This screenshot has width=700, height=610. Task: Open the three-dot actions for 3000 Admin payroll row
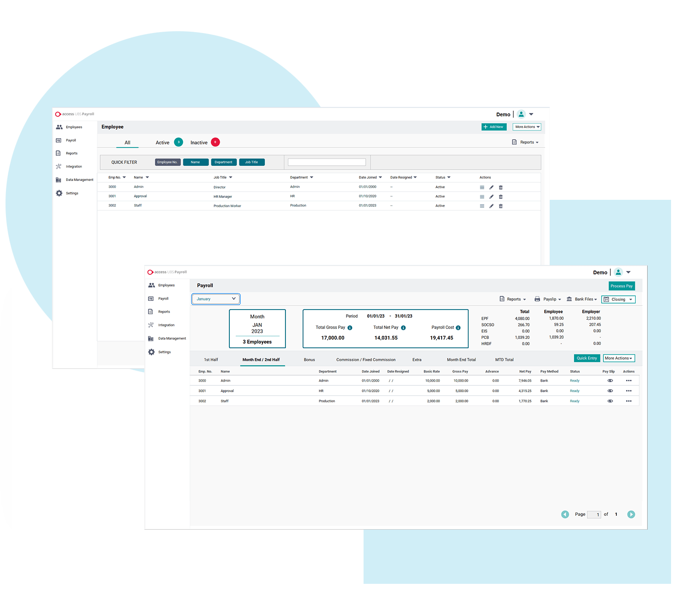[629, 381]
